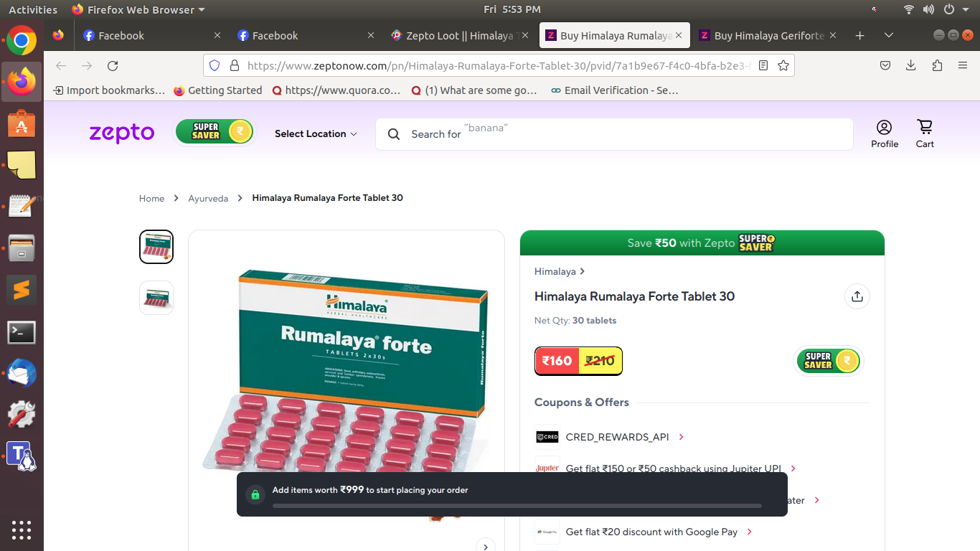Click the Ayurveda breadcrumb link
Image resolution: width=980 pixels, height=551 pixels.
208,198
